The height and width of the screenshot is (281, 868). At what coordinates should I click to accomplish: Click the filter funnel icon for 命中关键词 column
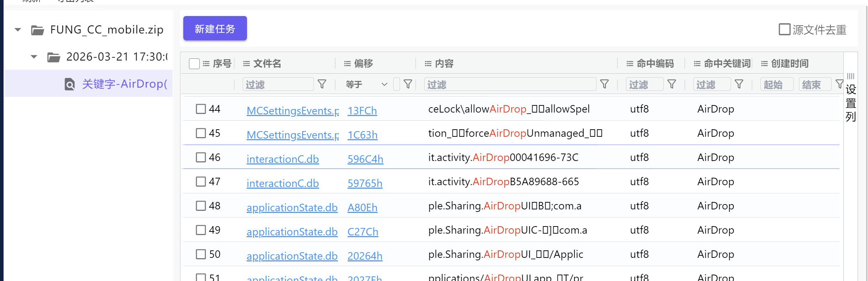click(x=739, y=84)
